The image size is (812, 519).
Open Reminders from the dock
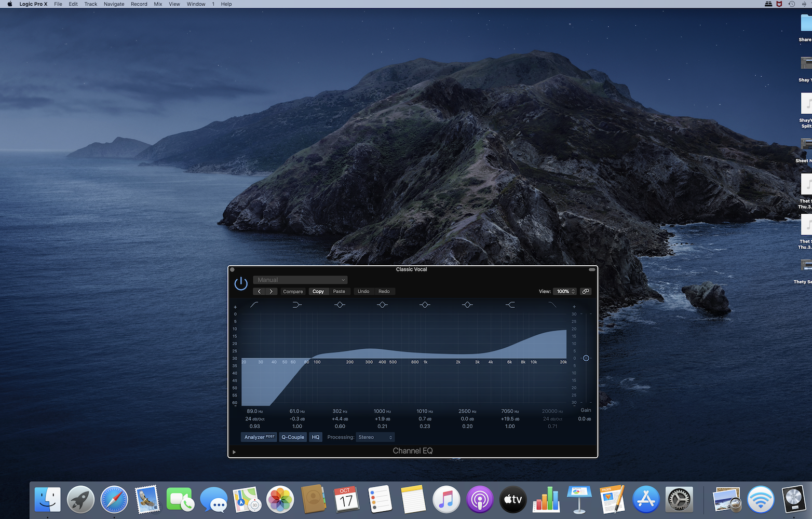pos(380,500)
